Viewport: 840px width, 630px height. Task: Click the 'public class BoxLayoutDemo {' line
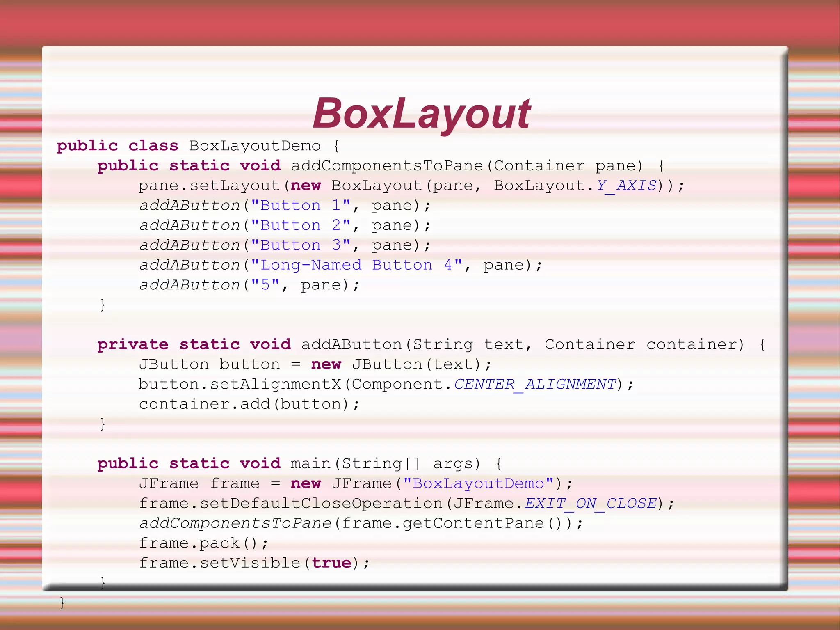click(x=198, y=146)
